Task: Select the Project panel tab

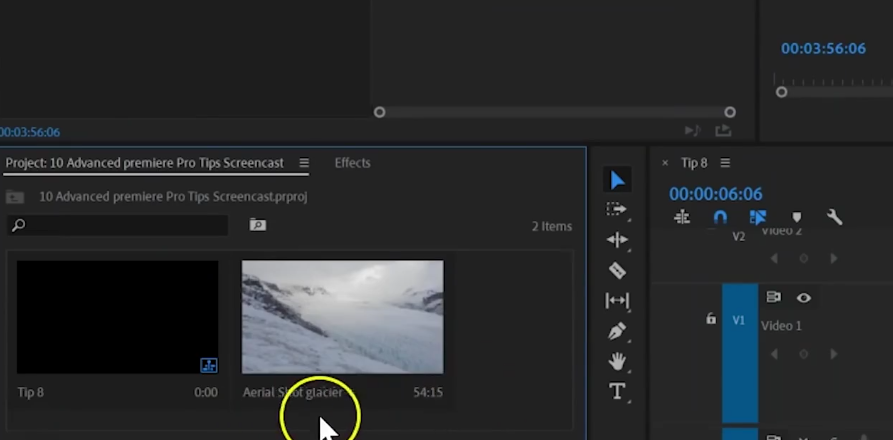Action: point(144,163)
